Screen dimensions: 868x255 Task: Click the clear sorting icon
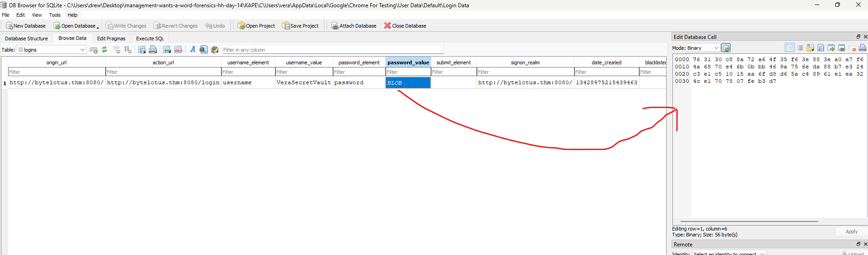[128, 50]
